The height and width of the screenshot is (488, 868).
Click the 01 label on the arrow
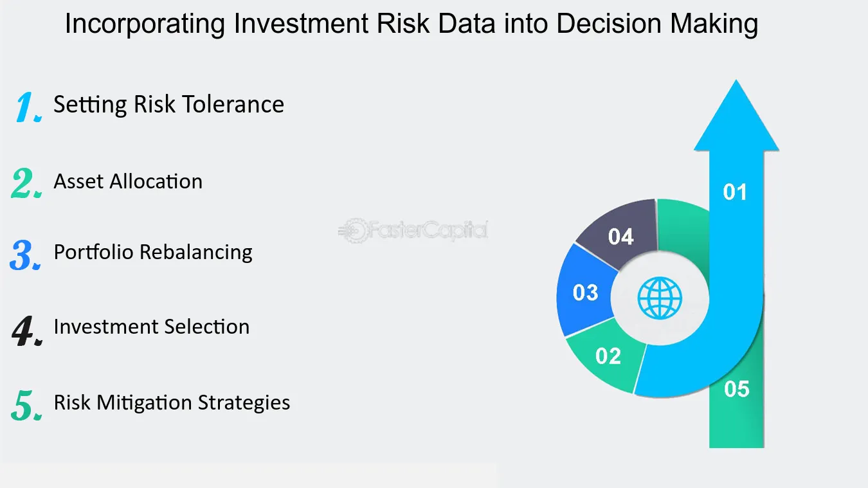[x=735, y=192]
